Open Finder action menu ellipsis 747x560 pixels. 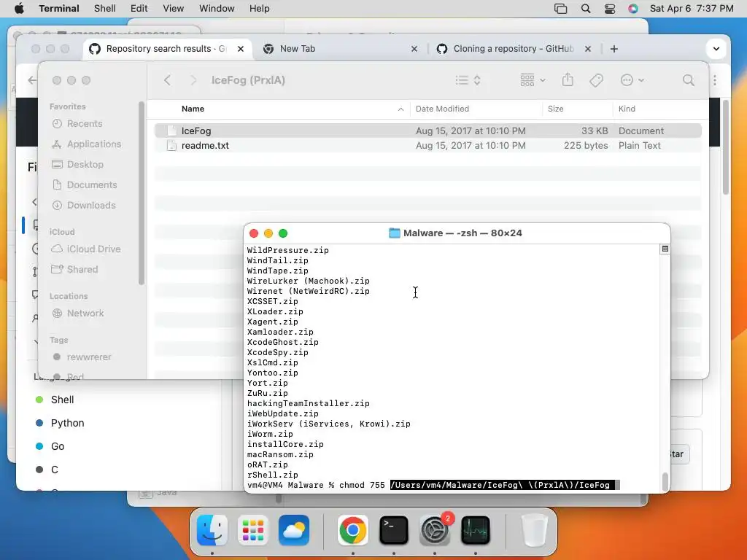pyautogui.click(x=632, y=80)
